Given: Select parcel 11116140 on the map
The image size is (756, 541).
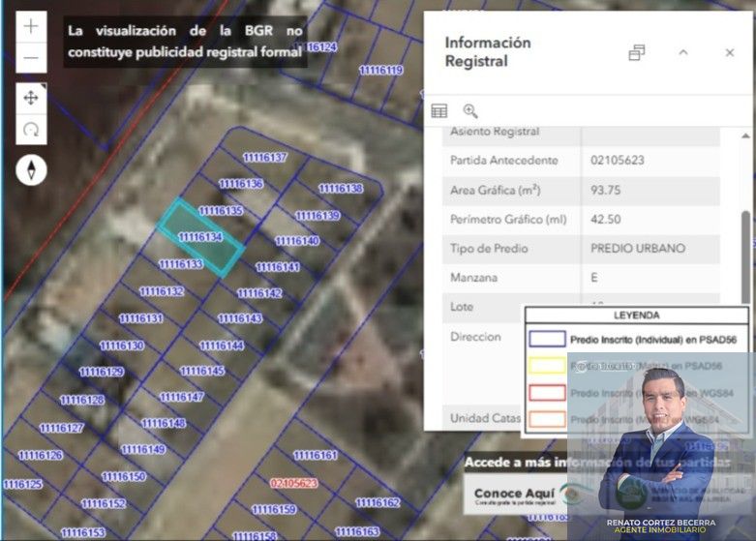Looking at the screenshot, I should click(x=297, y=241).
